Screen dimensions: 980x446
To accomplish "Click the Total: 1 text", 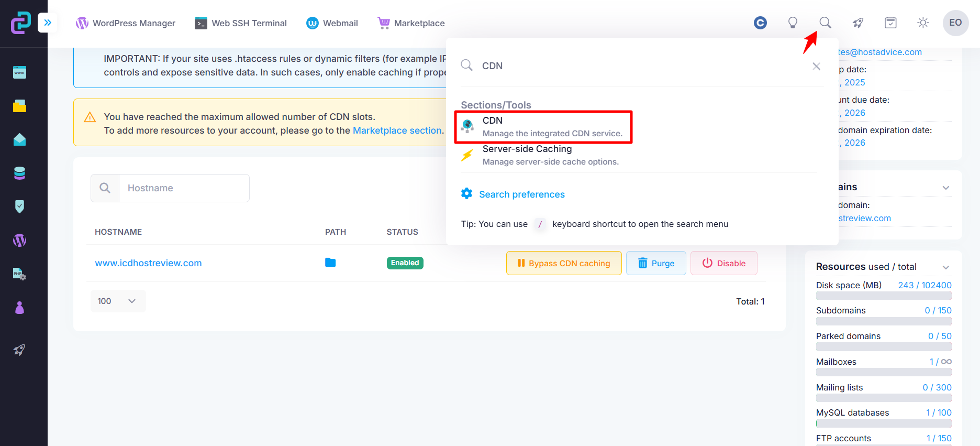I will click(x=750, y=301).
